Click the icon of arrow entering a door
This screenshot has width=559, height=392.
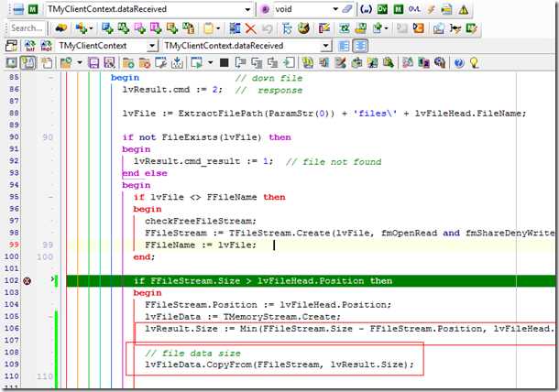[290, 63]
